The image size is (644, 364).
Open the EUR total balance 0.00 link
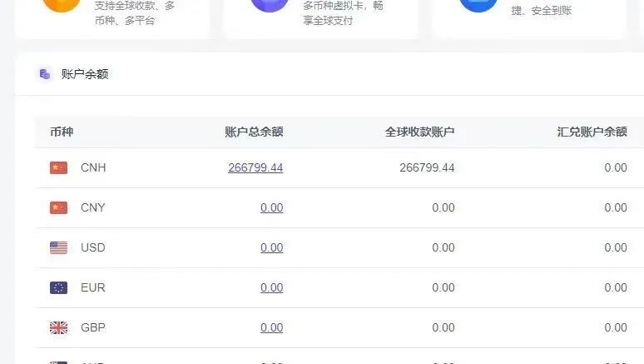click(271, 287)
